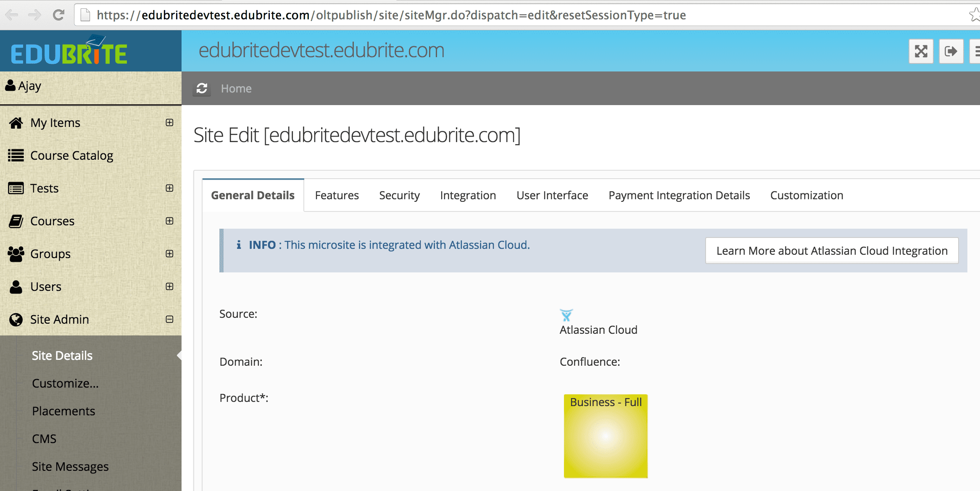980x491 pixels.
Task: Click the Tests sidebar icon
Action: [x=16, y=188]
